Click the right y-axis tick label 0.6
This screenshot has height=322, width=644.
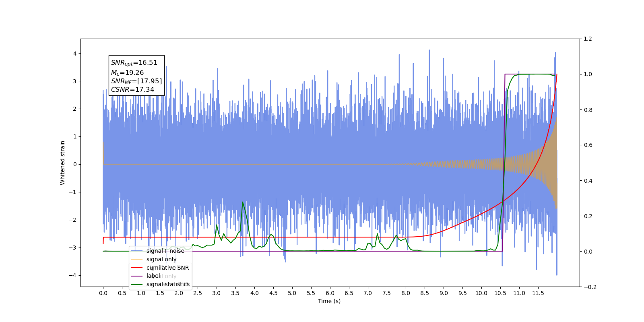coord(588,145)
